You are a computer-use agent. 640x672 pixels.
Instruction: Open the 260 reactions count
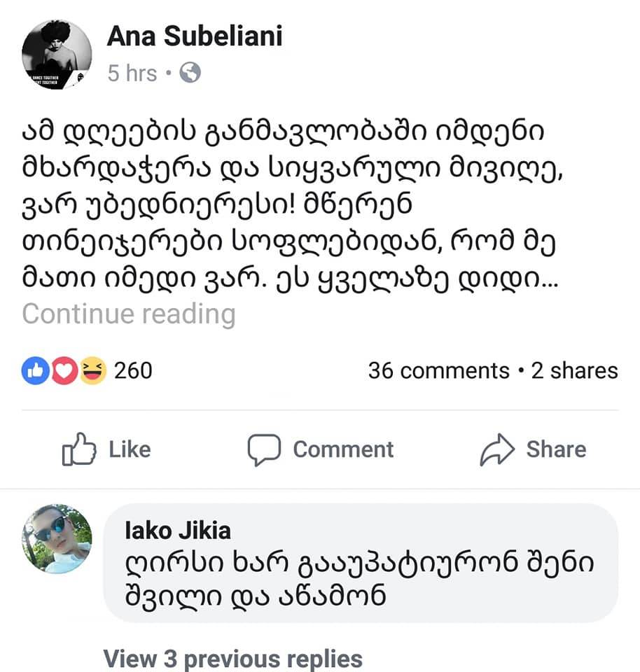click(x=132, y=370)
